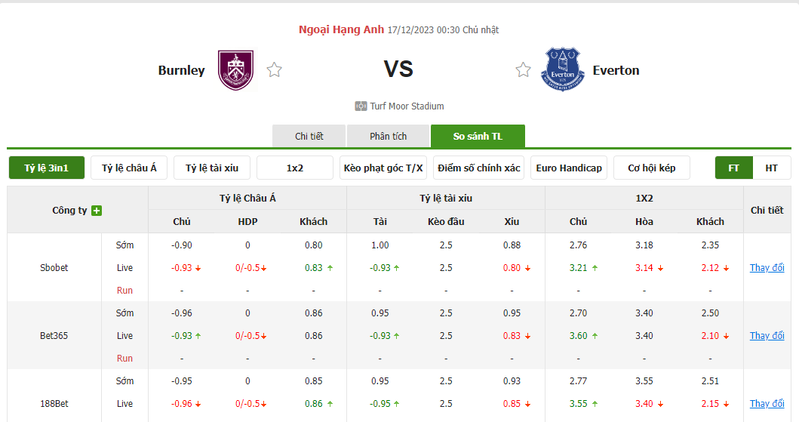The height and width of the screenshot is (422, 799).
Task: Open the Ngoại Hạng Anh league link
Action: pos(341,30)
